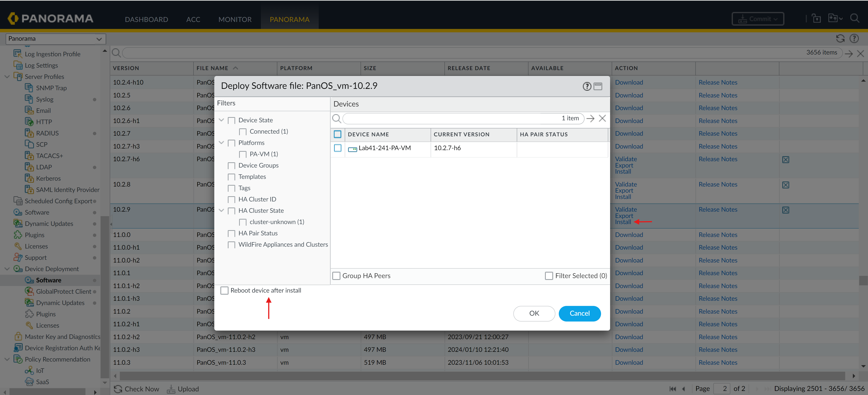The height and width of the screenshot is (395, 868).
Task: Open Release Notes for version 10.2.9
Action: click(x=718, y=209)
